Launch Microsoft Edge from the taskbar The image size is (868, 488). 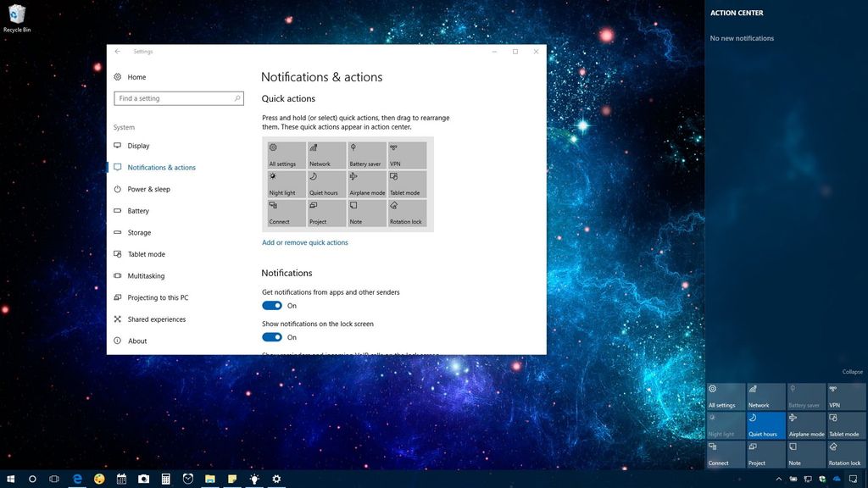[77, 479]
